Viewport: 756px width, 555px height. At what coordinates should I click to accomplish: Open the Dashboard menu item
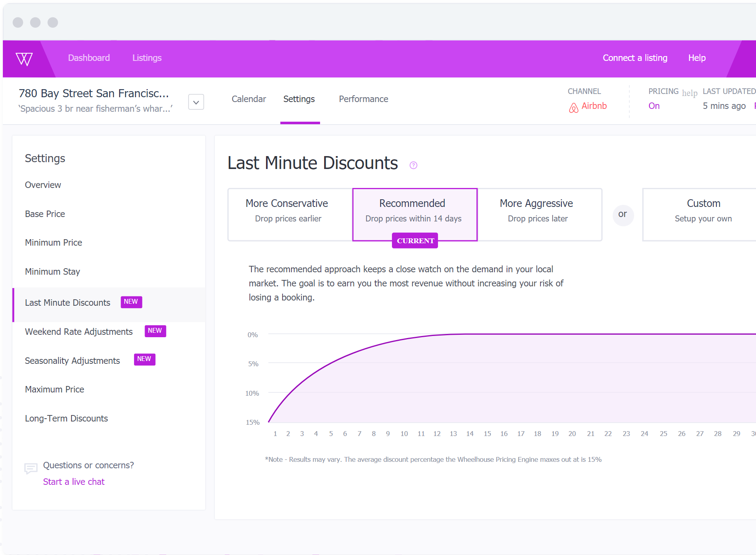coord(89,58)
